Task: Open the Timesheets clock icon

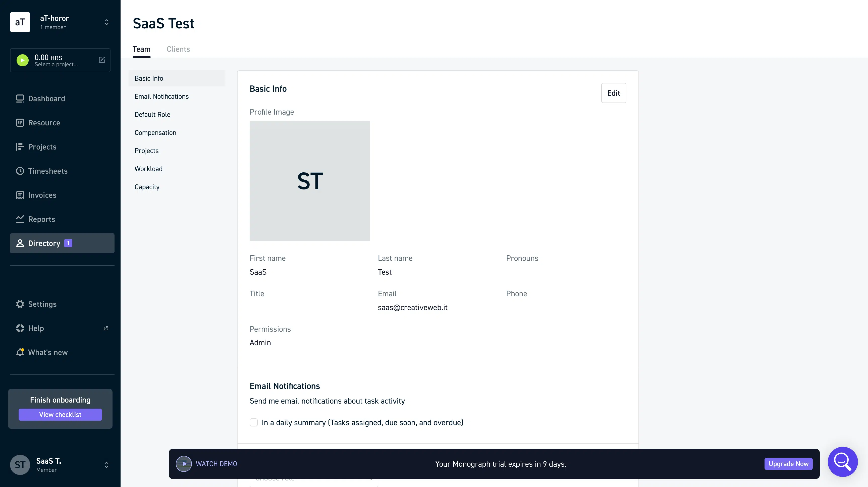Action: [x=20, y=171]
